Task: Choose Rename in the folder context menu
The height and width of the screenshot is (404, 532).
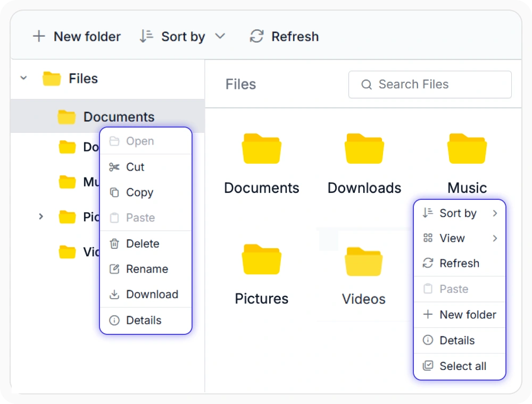Action: [x=146, y=269]
